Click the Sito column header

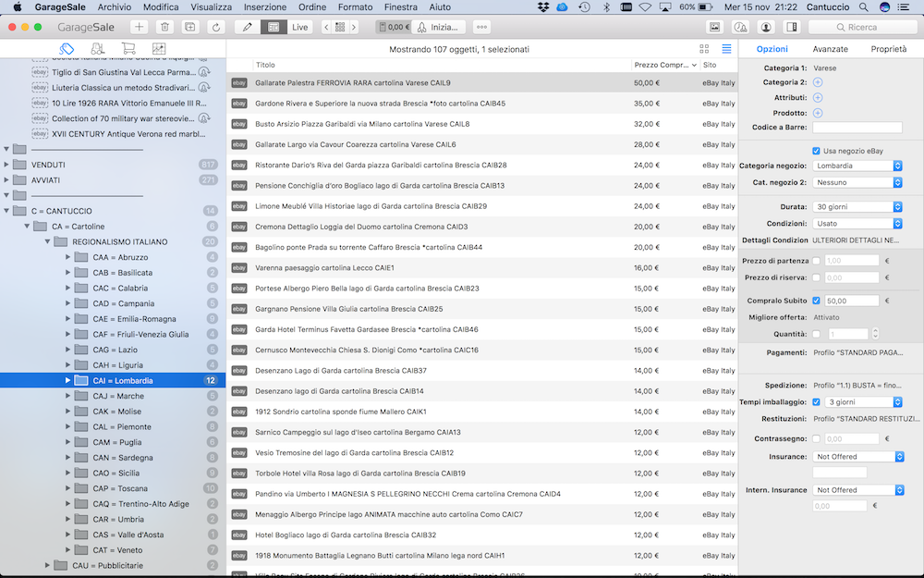coord(718,65)
